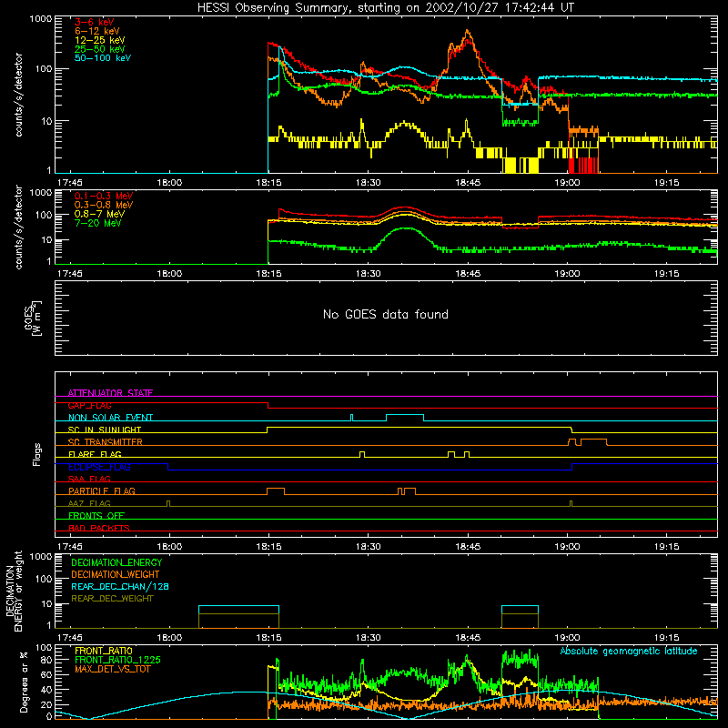Click the DECIMATION ENERGY or weight axis label
The height and width of the screenshot is (728, 728).
(x=14, y=591)
